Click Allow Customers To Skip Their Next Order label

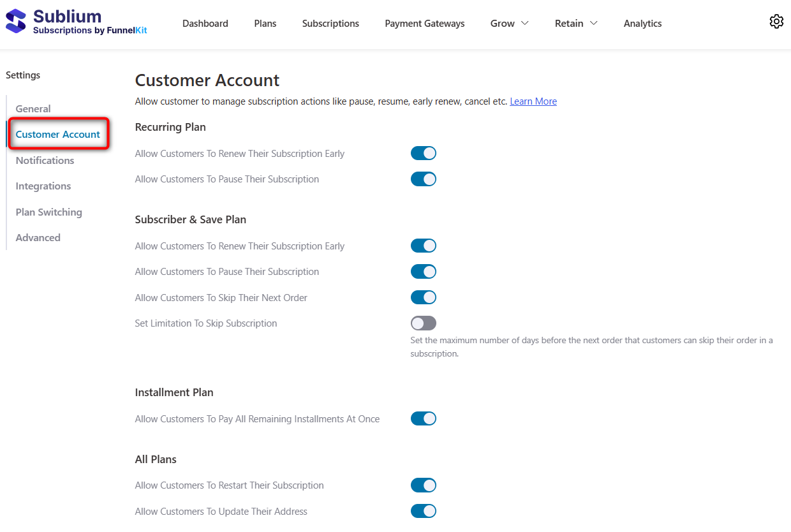(221, 298)
